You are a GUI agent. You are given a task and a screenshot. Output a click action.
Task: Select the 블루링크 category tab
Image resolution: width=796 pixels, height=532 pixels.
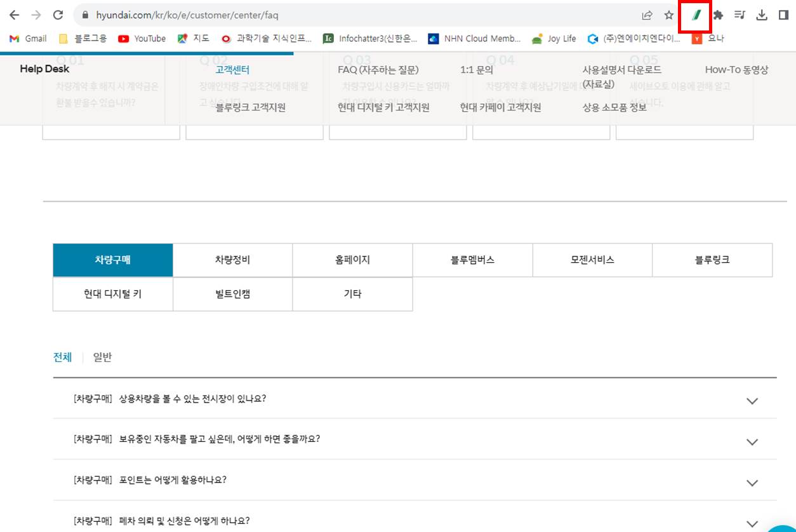click(713, 260)
